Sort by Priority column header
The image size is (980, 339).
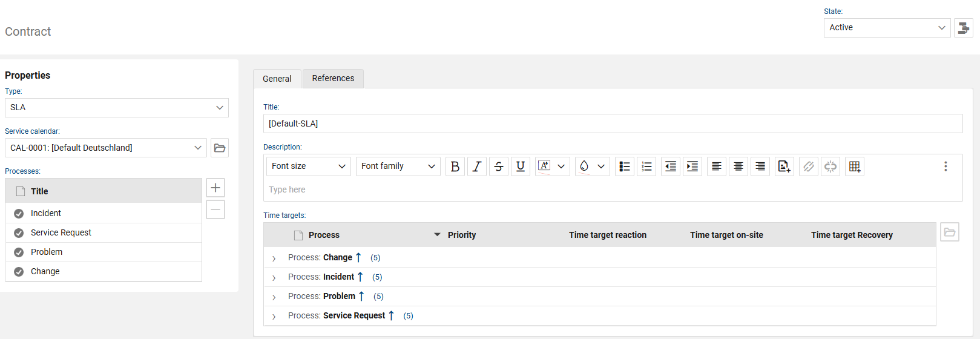[x=462, y=235]
